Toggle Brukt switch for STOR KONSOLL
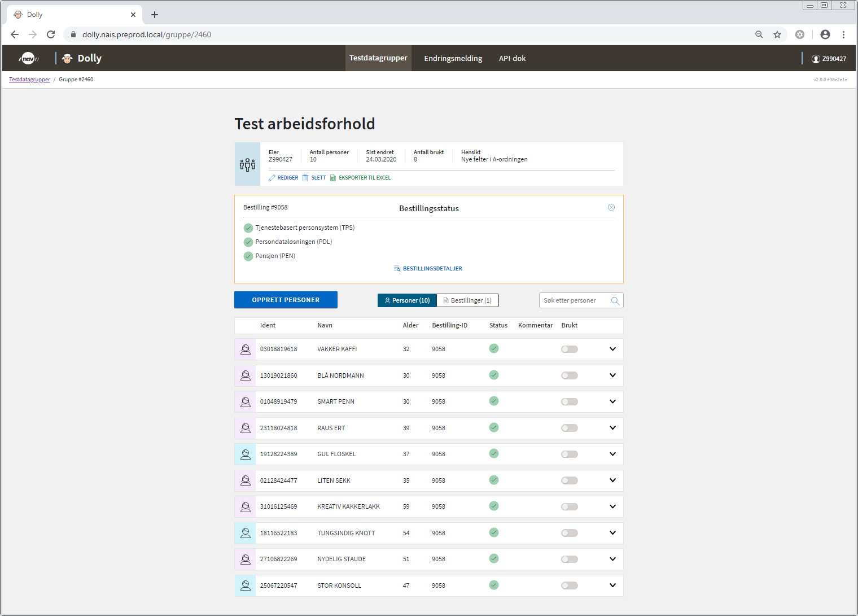This screenshot has height=616, width=858. coord(570,586)
